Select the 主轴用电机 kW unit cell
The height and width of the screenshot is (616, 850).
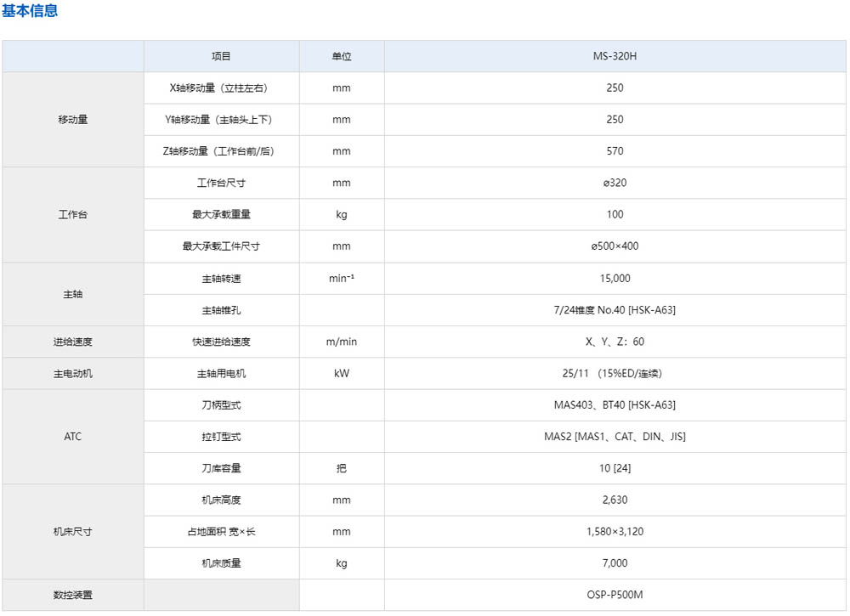tap(341, 373)
